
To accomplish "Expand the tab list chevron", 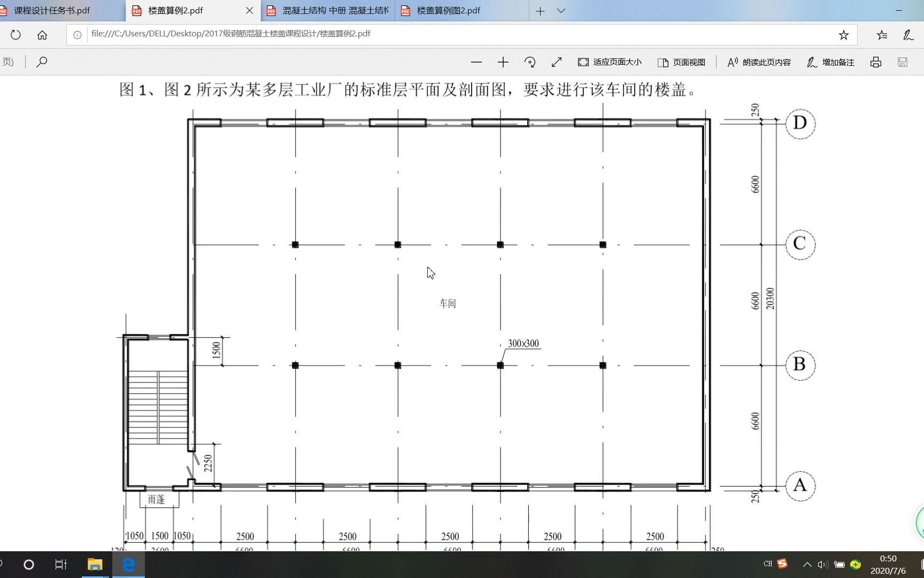I will tap(561, 11).
